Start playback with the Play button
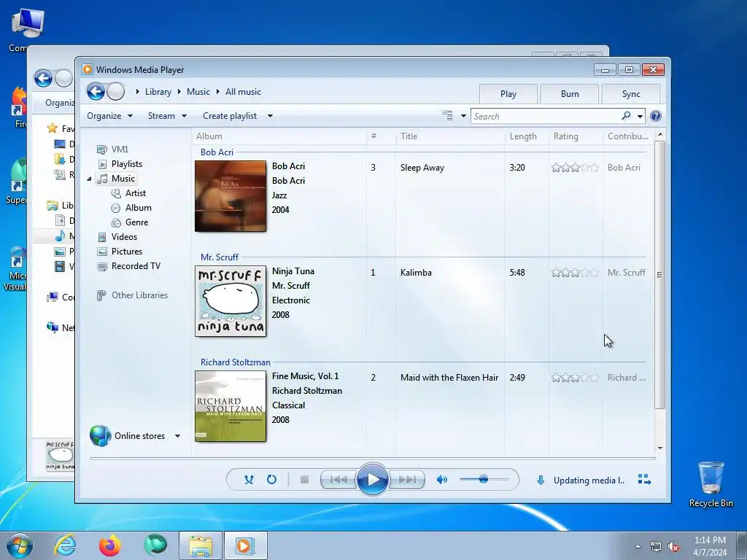Screen dimensions: 747x560 [x=372, y=480]
